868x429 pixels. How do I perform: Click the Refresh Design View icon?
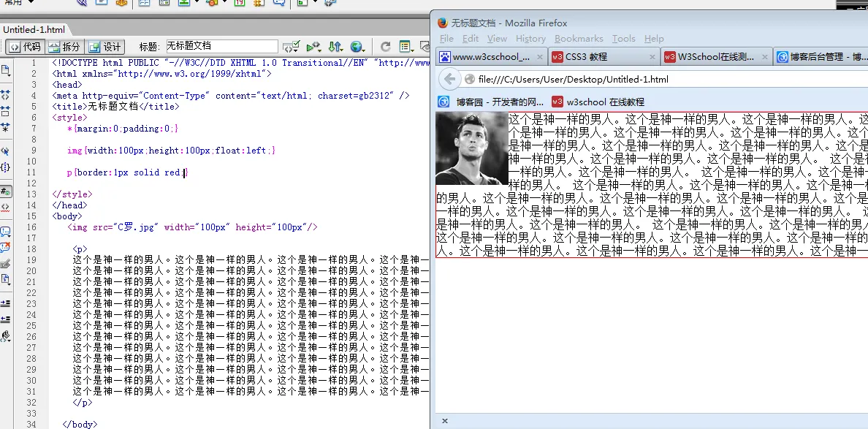(385, 47)
